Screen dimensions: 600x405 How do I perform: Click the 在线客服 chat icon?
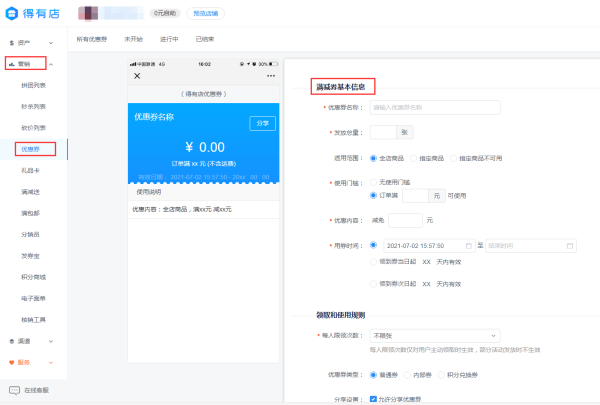(x=14, y=389)
